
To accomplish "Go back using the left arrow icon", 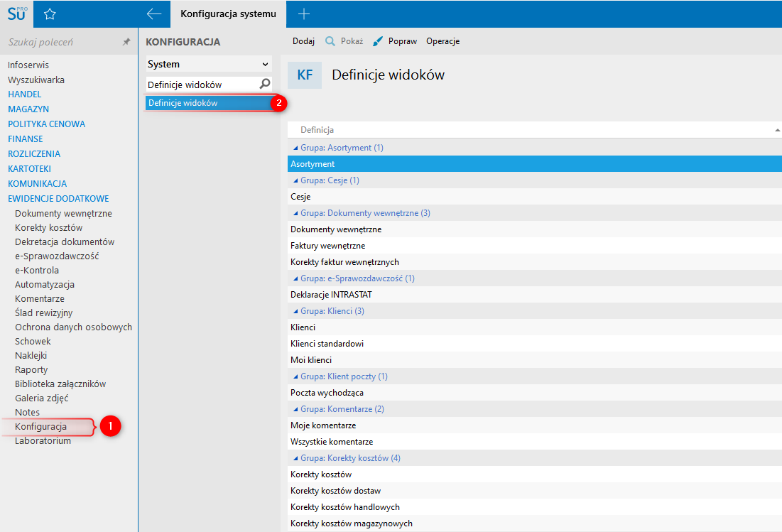I will 154,14.
